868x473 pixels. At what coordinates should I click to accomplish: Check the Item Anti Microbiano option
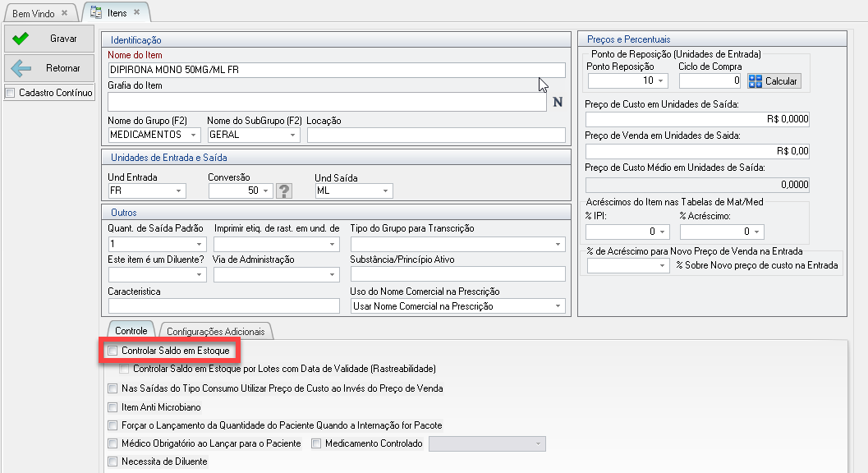pyautogui.click(x=113, y=407)
